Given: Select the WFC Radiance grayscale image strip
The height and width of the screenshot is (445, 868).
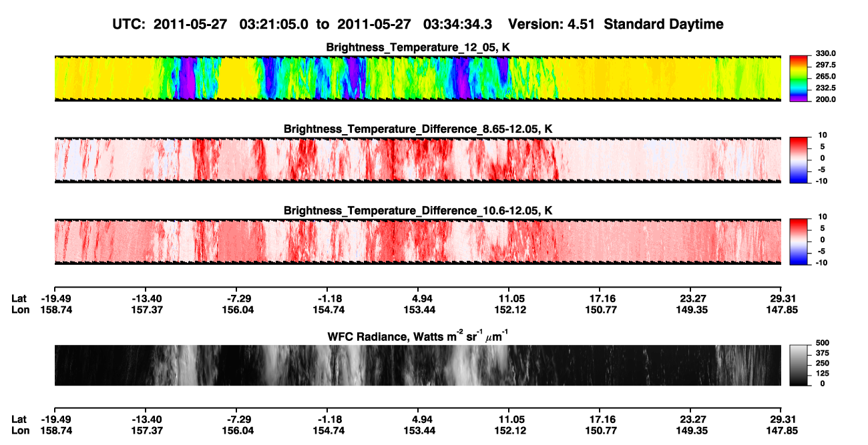Looking at the screenshot, I should 417,365.
